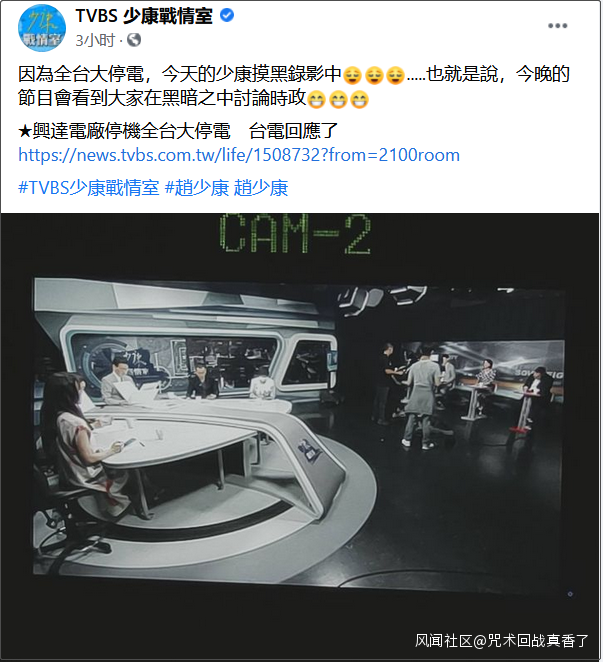The width and height of the screenshot is (603, 662).
Task: Open the three-dot post options menu
Action: coord(557,26)
